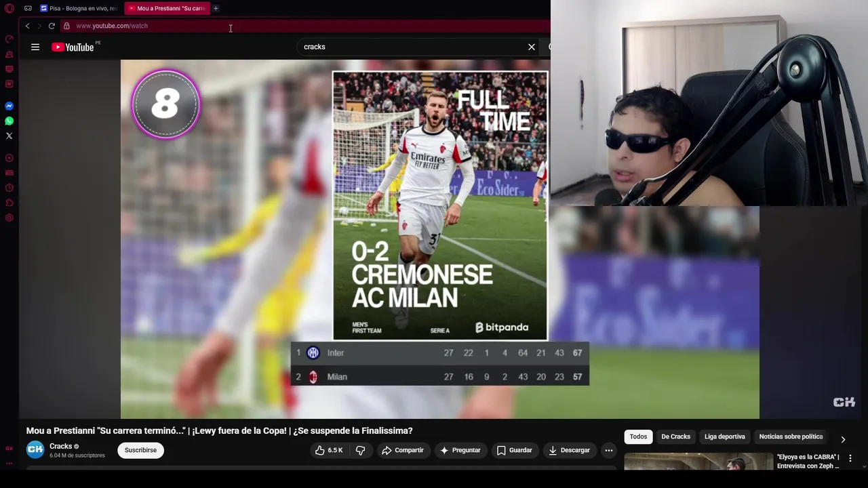Open Extensions cube icon in sidebar
Screen dimensions: 868x488
click(x=9, y=203)
